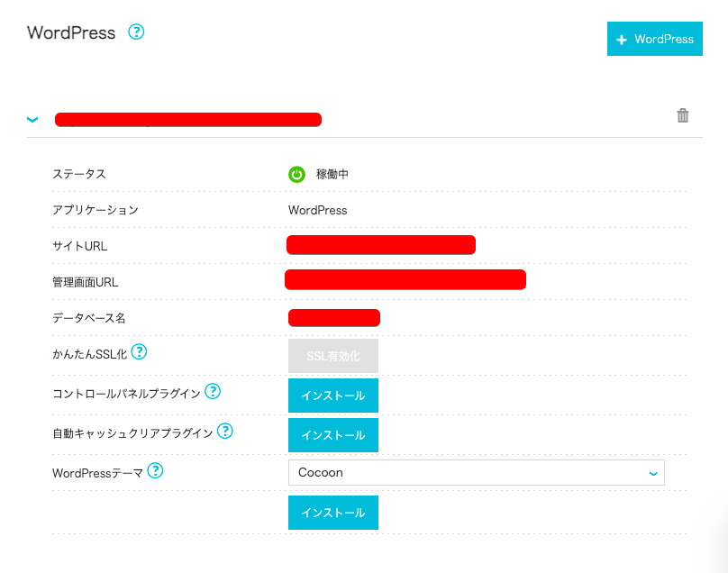
Task: Open help for WordPressテーマ
Action: click(x=156, y=470)
